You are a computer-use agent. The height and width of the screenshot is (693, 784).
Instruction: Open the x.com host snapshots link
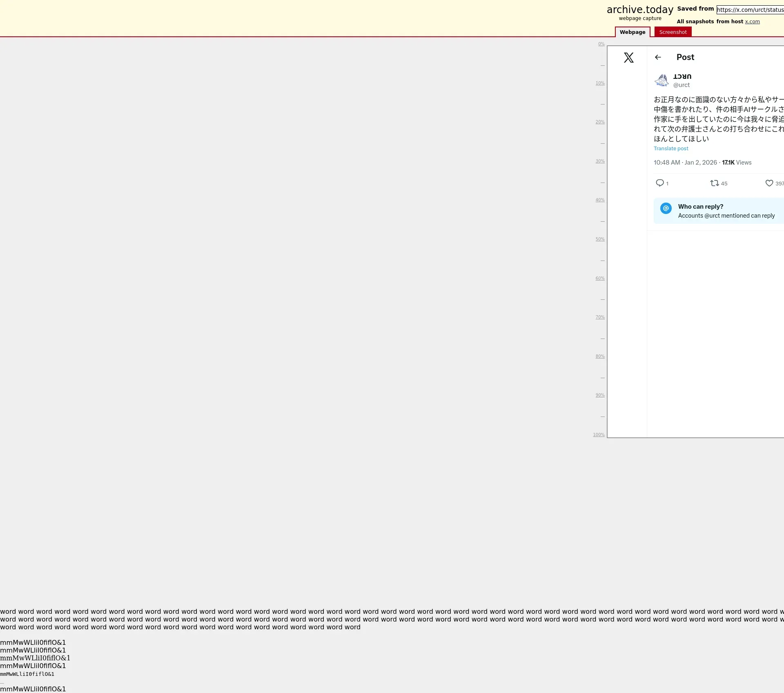pos(752,22)
